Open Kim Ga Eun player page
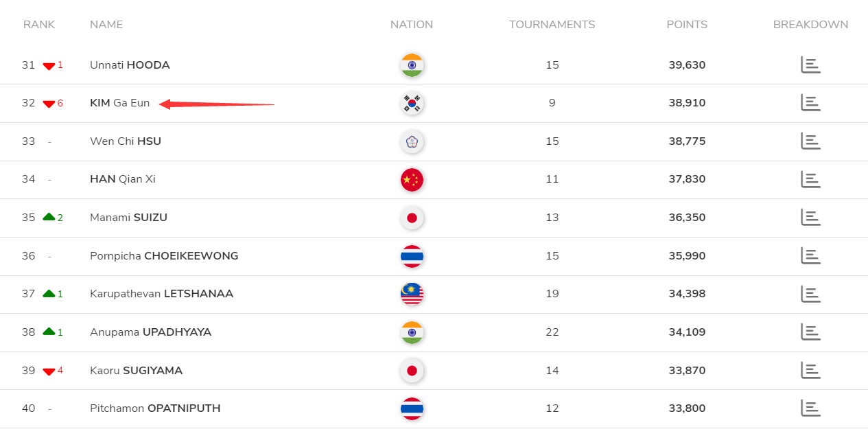Viewport: 868px width, 438px height. click(119, 103)
